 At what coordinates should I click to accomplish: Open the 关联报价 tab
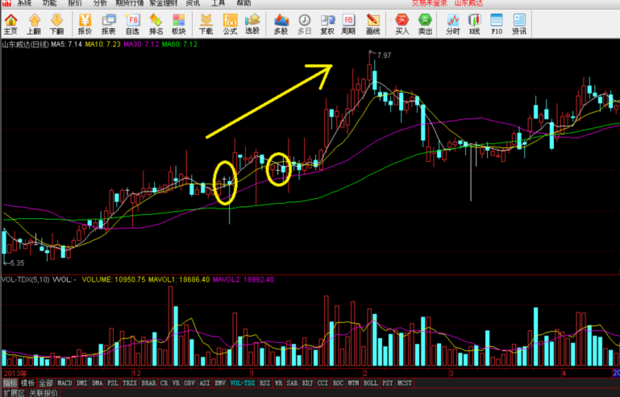[44, 393]
